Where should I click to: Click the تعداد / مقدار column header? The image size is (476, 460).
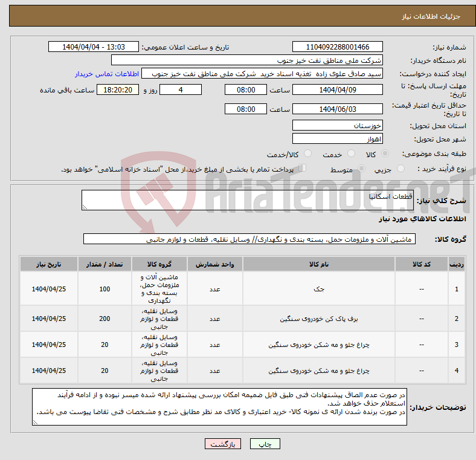point(105,264)
